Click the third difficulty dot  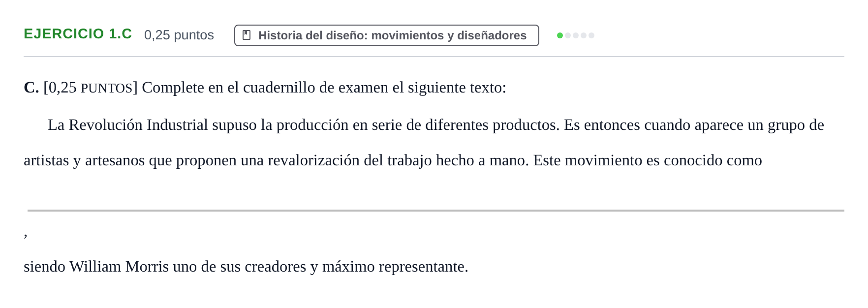(x=576, y=35)
